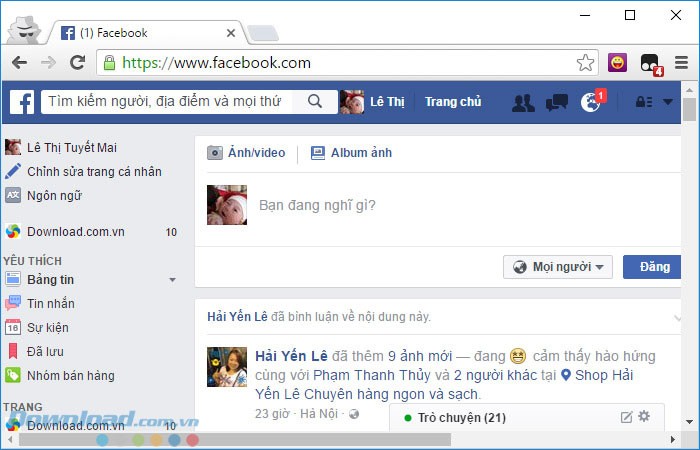Click the Album ảnh icon
The width and height of the screenshot is (700, 450).
coord(318,153)
